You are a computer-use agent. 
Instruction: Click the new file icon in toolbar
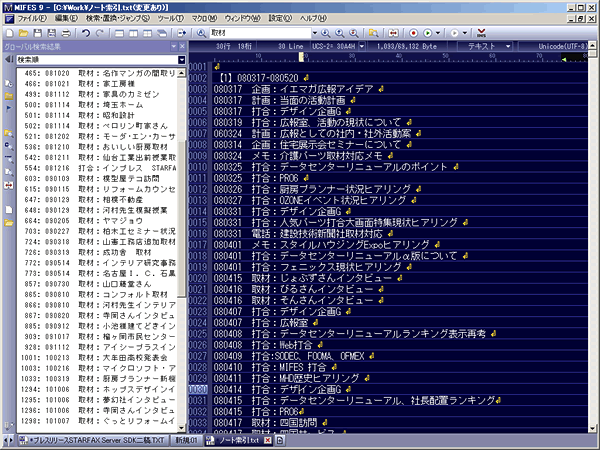[9, 33]
